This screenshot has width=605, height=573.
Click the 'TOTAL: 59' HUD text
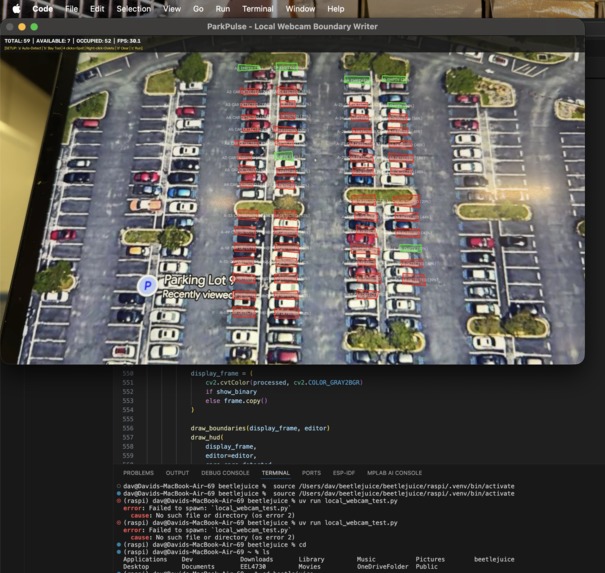[17, 41]
